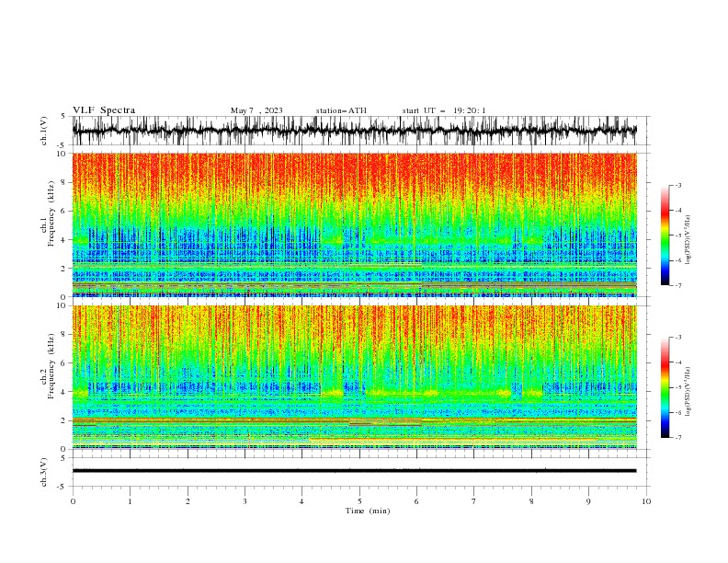728x563 pixels.
Task: Click the 'Time (min)' axis label
Action: click(368, 511)
